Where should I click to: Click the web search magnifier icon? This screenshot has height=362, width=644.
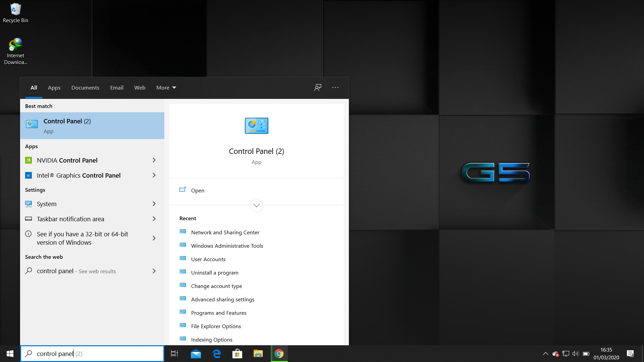[x=29, y=270]
